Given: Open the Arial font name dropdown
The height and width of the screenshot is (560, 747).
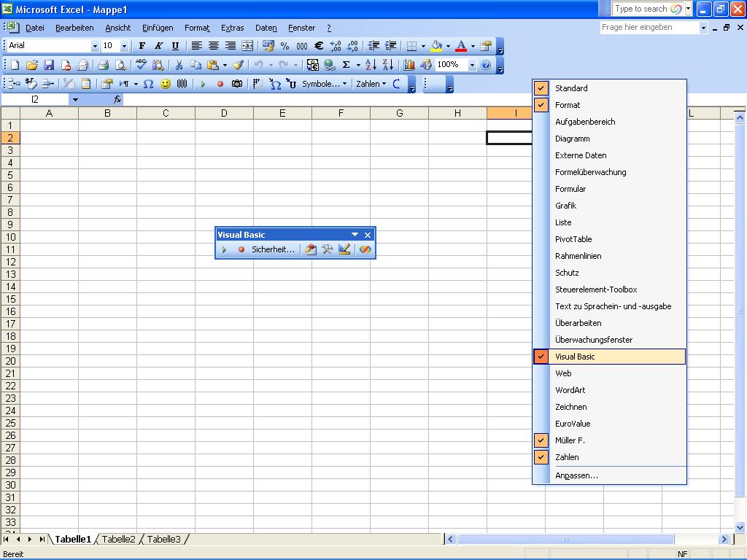Looking at the screenshot, I should coord(95,46).
